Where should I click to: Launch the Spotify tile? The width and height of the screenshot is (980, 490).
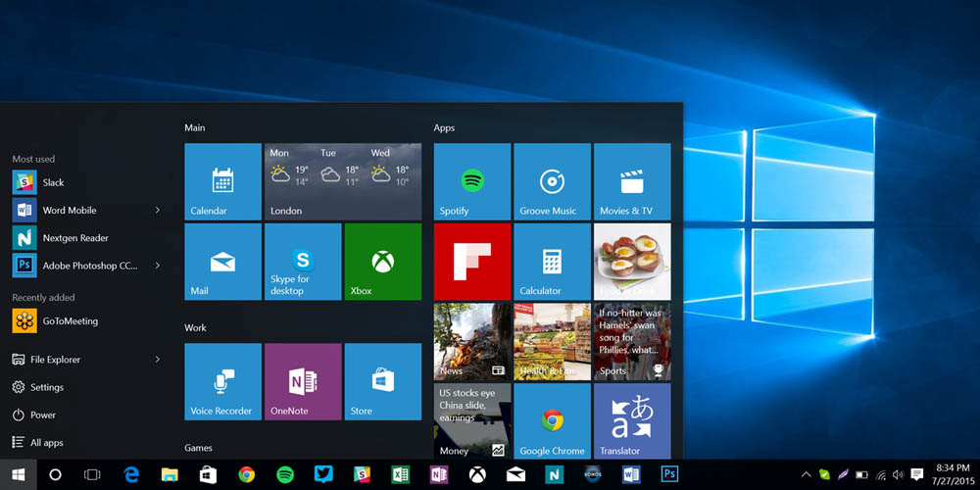click(x=472, y=181)
